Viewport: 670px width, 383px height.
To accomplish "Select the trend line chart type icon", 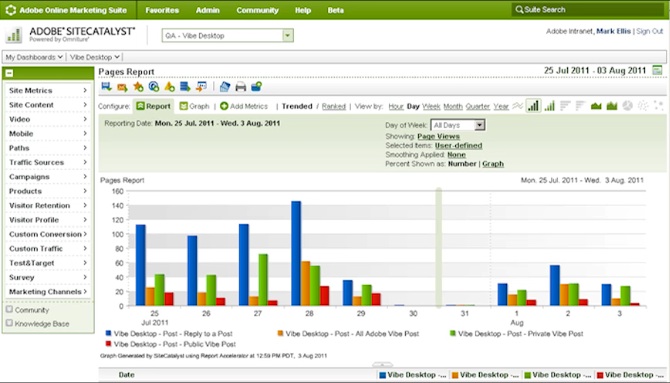I will point(517,106).
